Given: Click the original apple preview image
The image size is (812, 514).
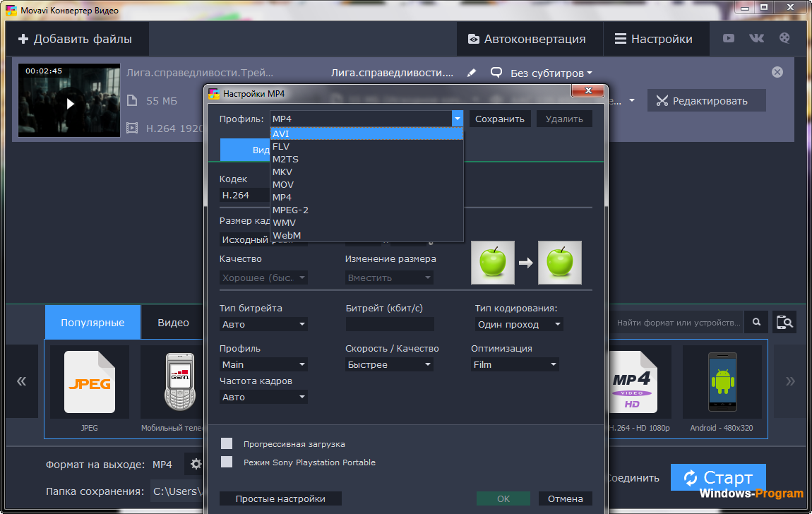Looking at the screenshot, I should point(492,263).
